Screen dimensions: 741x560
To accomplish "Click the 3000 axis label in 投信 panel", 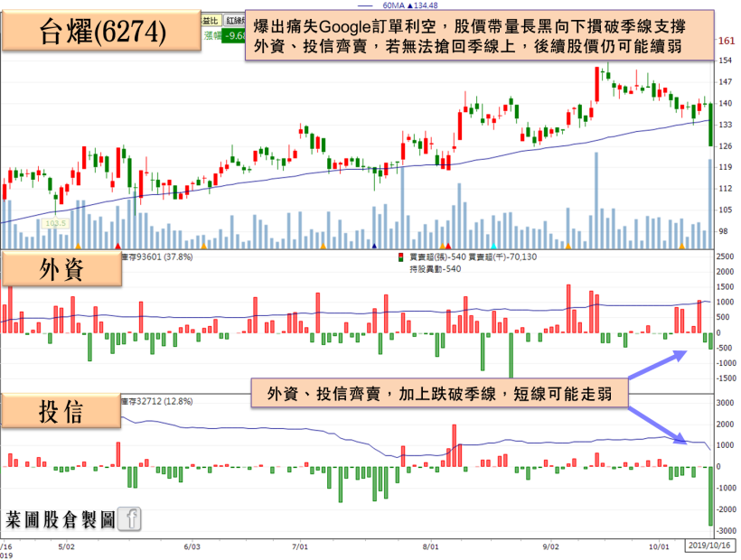I will tap(725, 403).
